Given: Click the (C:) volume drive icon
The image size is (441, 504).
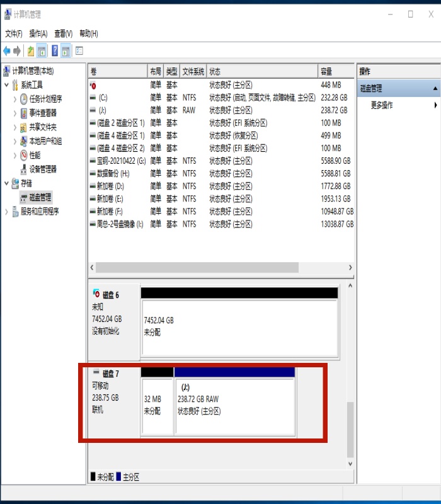Looking at the screenshot, I should tap(93, 98).
